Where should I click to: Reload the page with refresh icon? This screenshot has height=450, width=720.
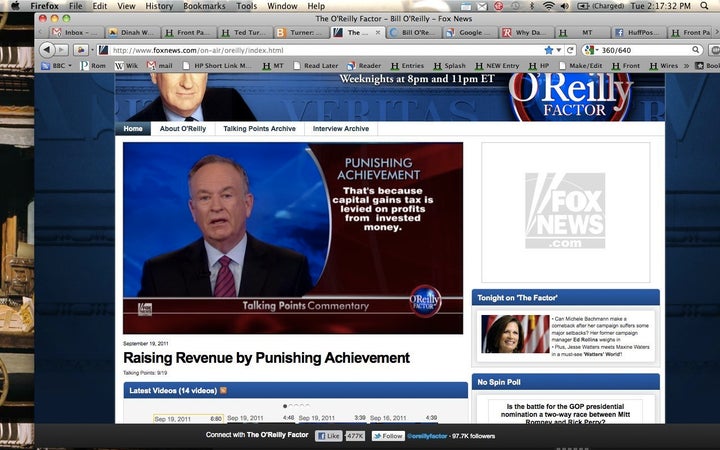570,50
